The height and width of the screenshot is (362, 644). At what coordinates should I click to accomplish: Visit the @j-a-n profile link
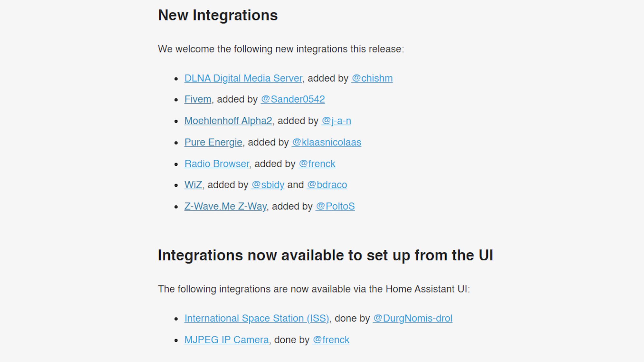(336, 121)
